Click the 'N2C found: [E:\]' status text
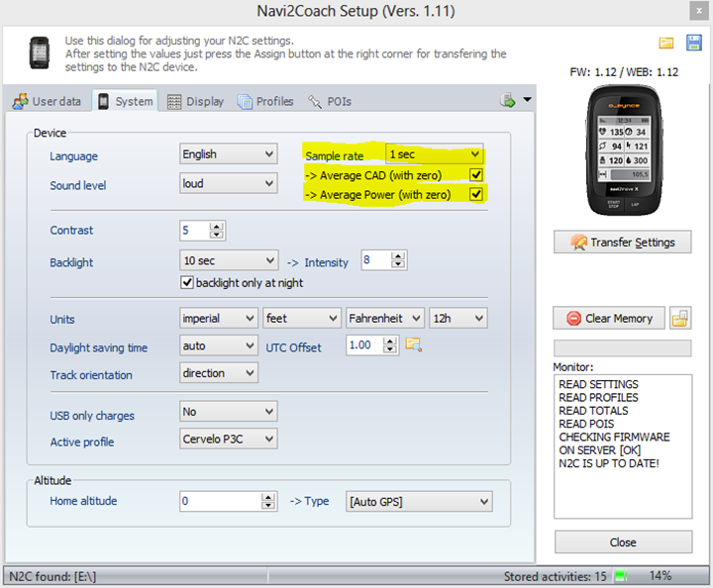 pyautogui.click(x=52, y=577)
